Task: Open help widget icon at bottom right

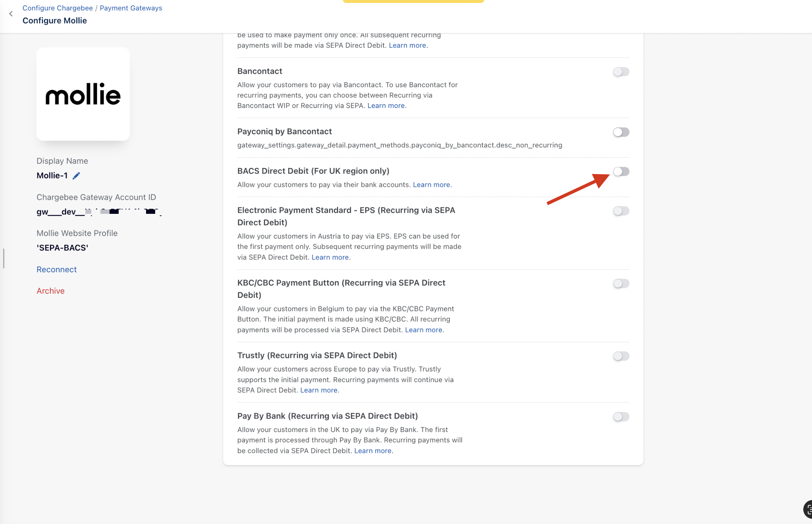Action: click(x=808, y=509)
